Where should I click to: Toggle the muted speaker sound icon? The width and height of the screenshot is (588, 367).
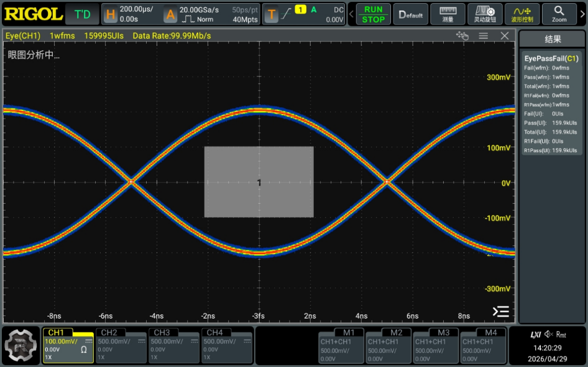(549, 334)
